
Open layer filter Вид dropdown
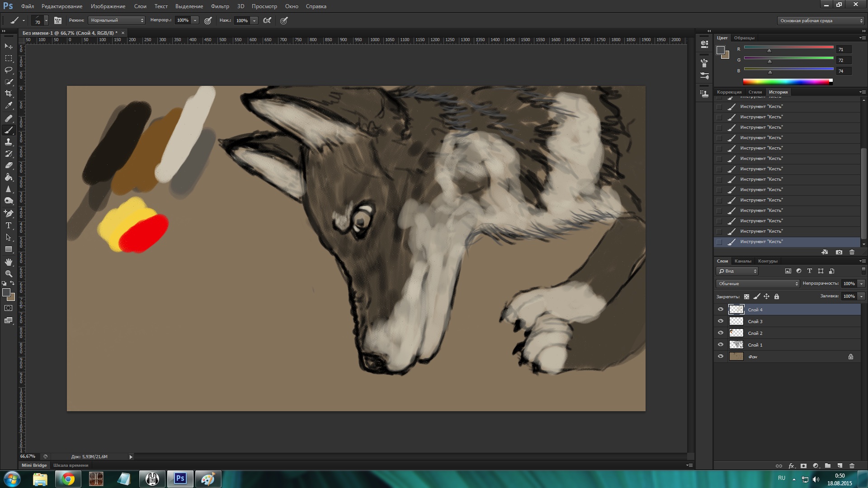[x=737, y=271]
